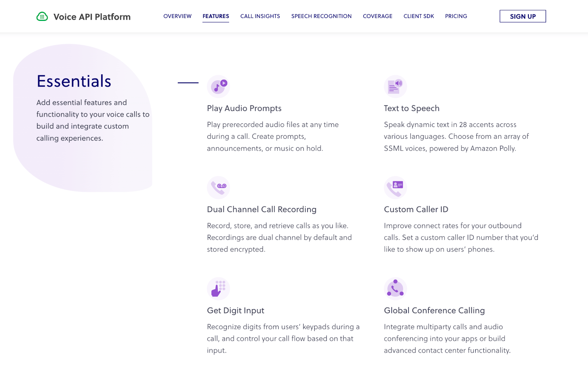Image resolution: width=588 pixels, height=373 pixels.
Task: Click the Essentials section heading
Action: coord(74,81)
